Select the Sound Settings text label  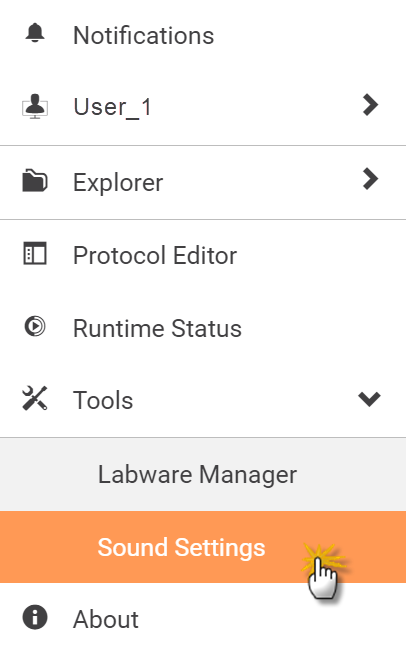pyautogui.click(x=181, y=547)
